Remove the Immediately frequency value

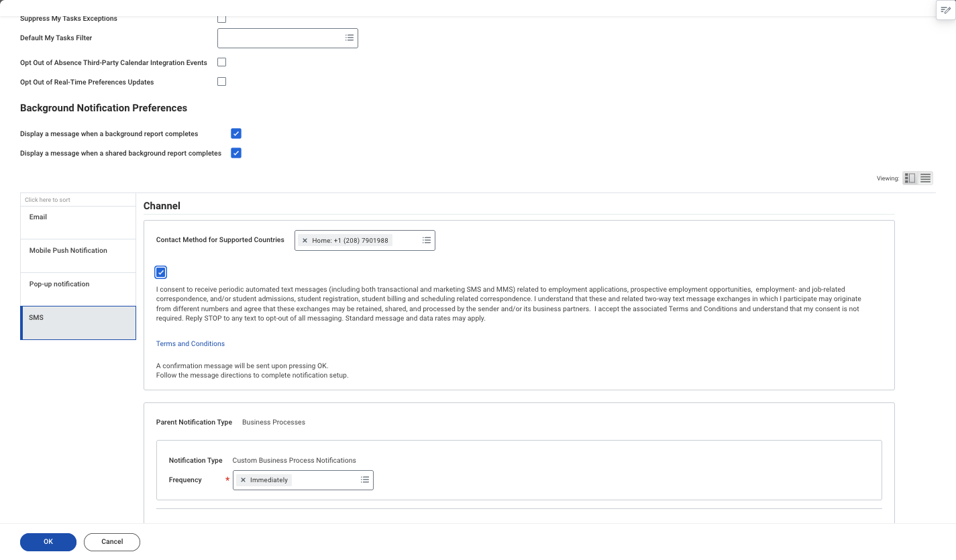coord(244,480)
